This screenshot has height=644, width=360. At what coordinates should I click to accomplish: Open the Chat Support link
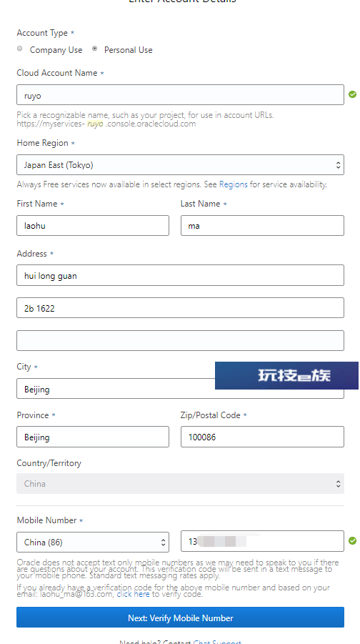pyautogui.click(x=216, y=642)
